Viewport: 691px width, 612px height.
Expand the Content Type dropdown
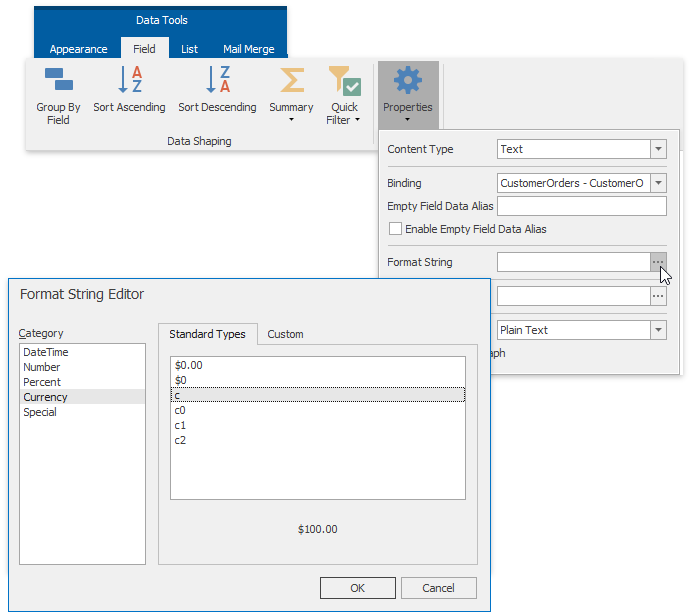[657, 149]
